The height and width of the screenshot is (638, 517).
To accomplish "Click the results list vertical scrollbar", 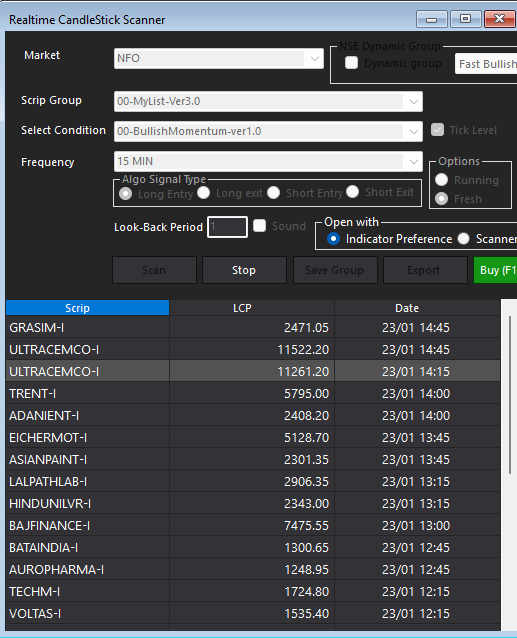I will (510, 395).
